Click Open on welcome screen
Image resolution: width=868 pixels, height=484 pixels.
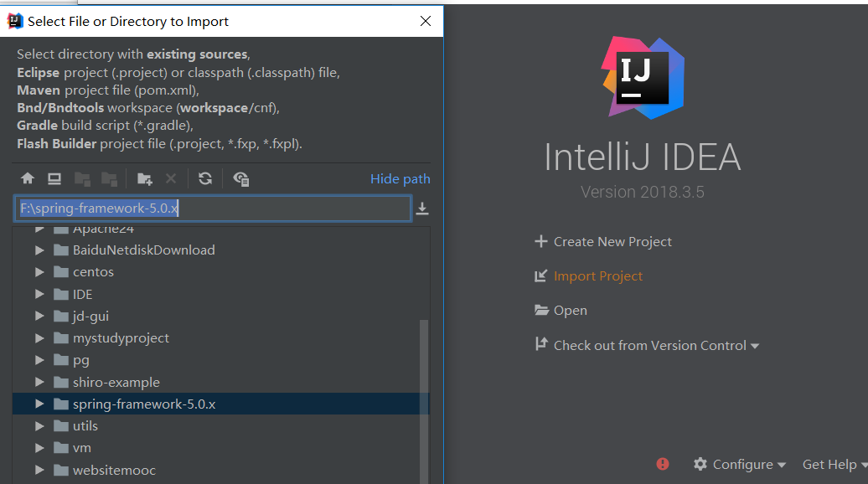pos(571,311)
